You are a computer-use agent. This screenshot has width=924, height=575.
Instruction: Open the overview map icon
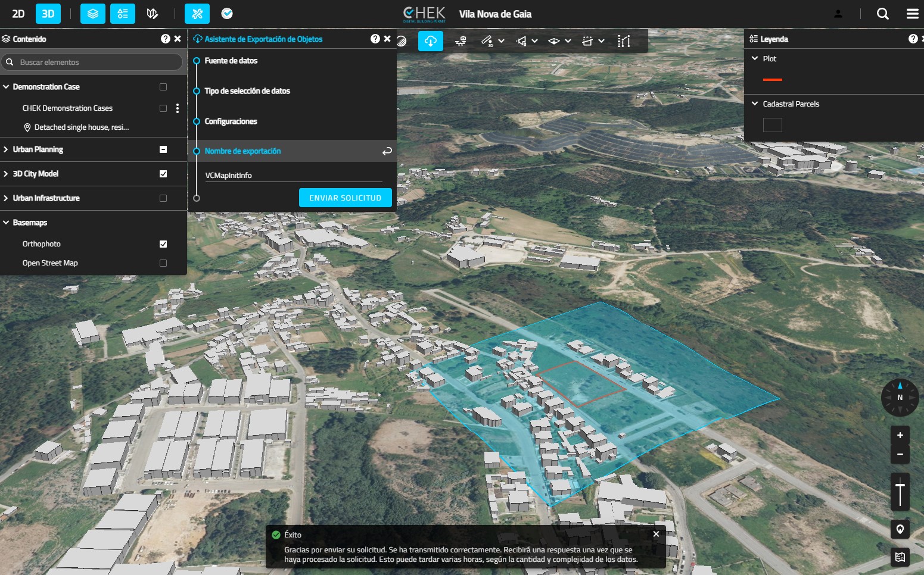click(x=900, y=557)
